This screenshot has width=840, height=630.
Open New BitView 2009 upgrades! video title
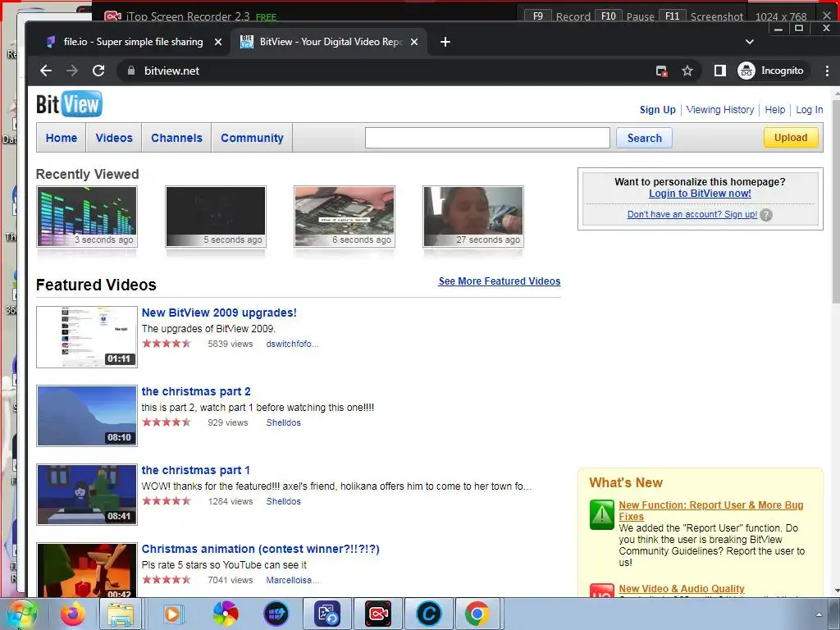pyautogui.click(x=218, y=313)
